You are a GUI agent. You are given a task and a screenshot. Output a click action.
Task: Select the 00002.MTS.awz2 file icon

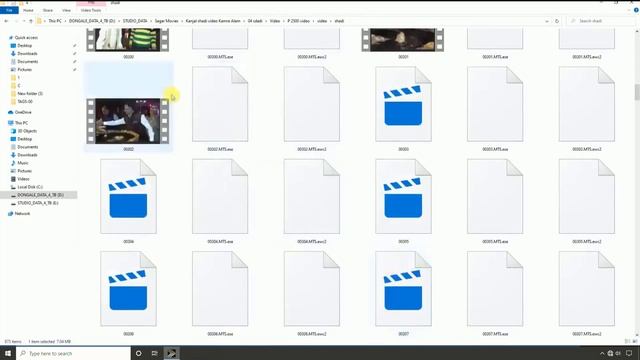tap(312, 104)
